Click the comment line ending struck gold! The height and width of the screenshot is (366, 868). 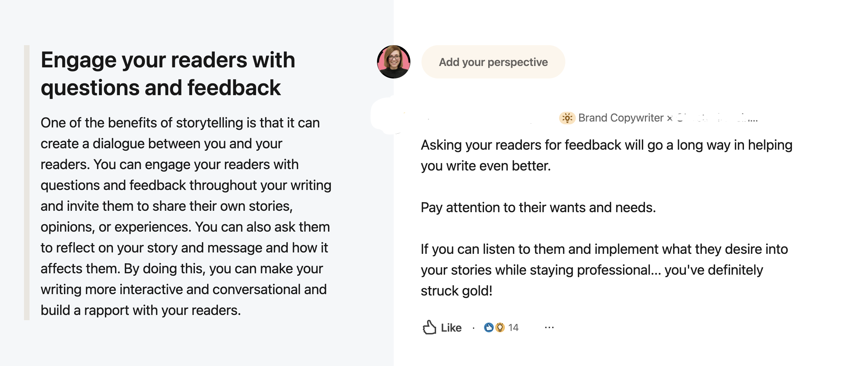pos(456,291)
